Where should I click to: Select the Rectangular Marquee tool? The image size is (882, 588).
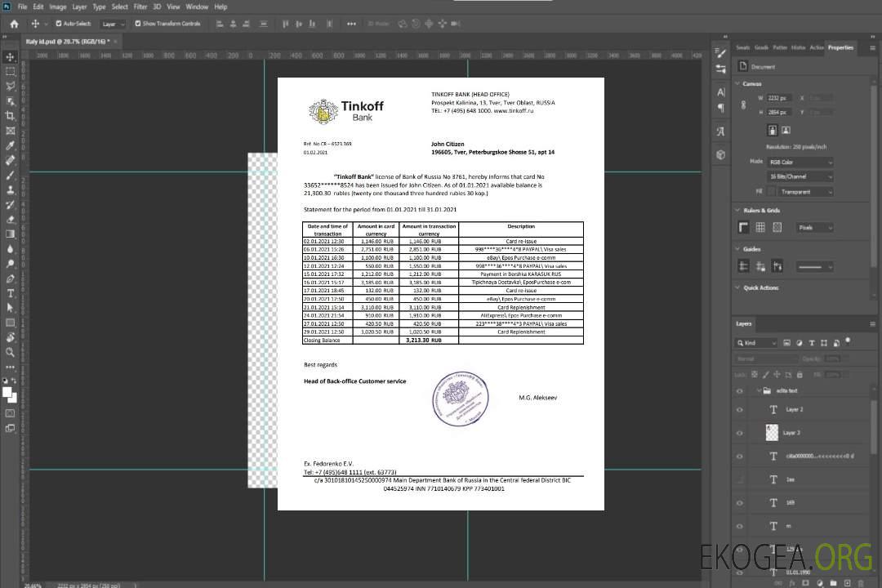[x=10, y=72]
